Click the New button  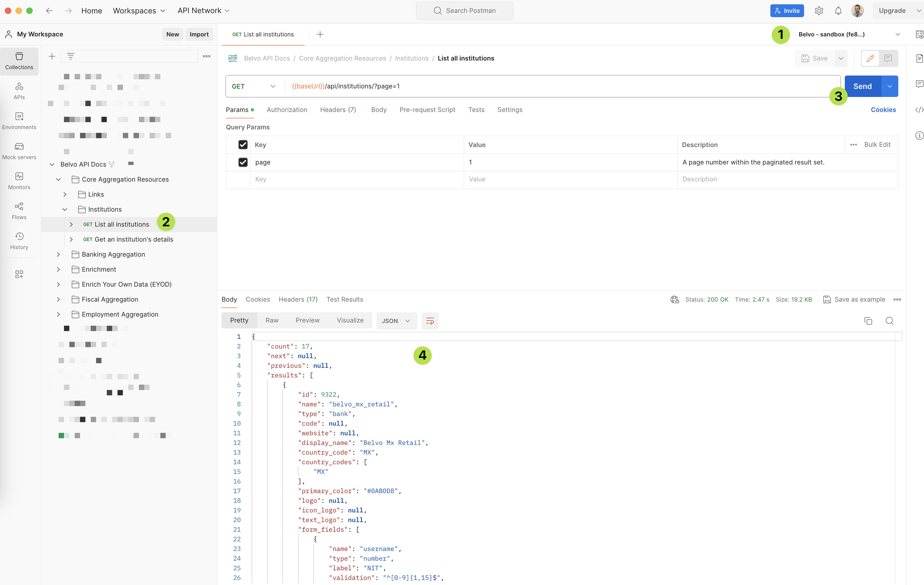coord(173,34)
